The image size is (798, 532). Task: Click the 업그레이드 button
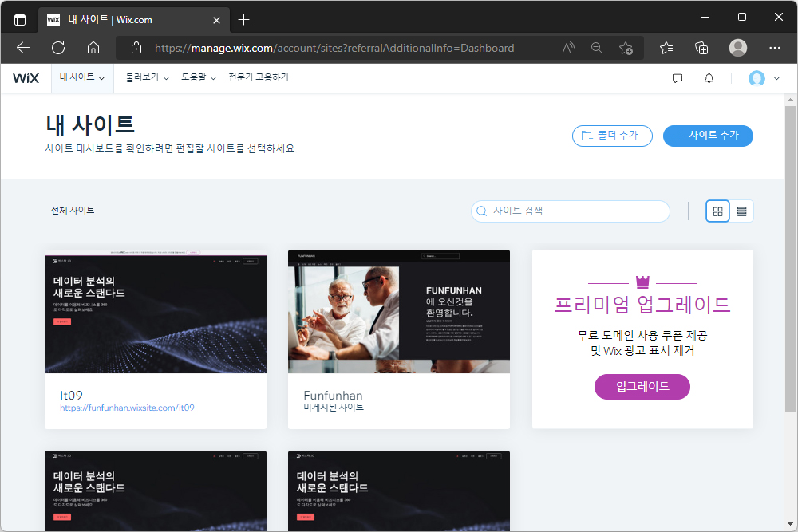tap(642, 387)
